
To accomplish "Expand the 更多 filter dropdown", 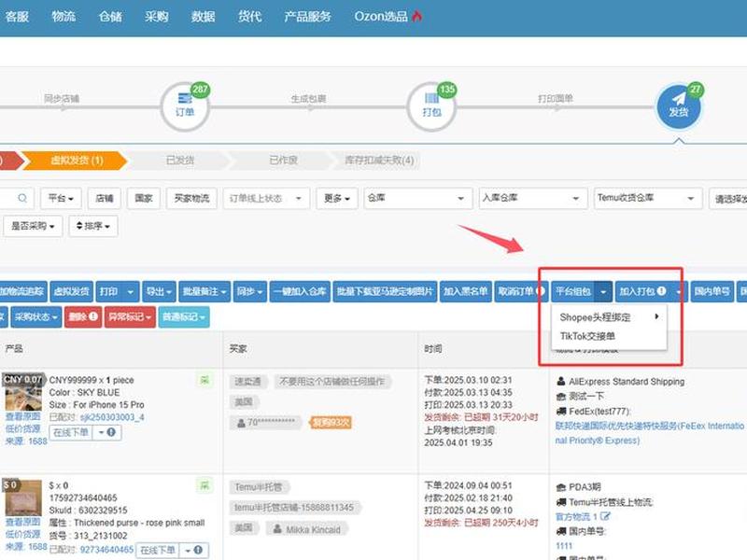I will pyautogui.click(x=336, y=198).
